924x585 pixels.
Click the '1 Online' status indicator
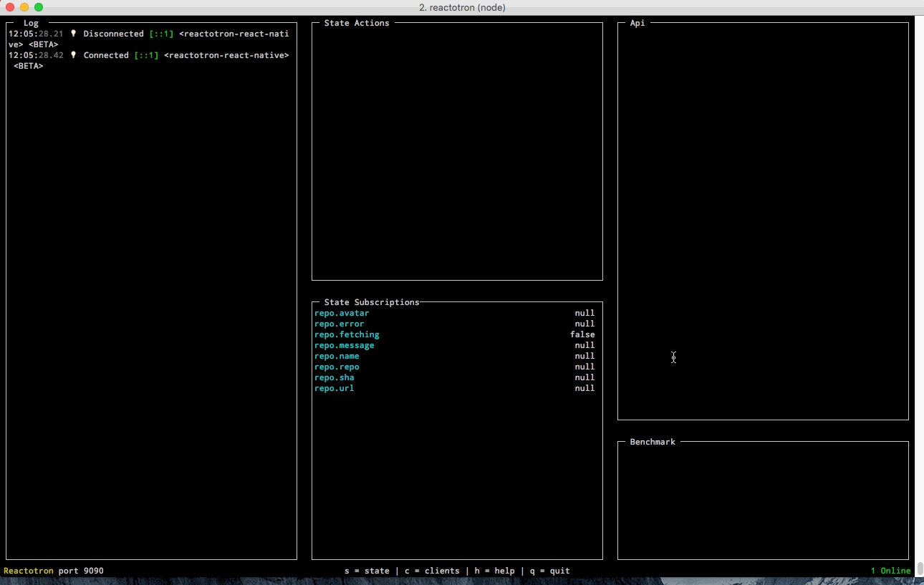coord(890,571)
